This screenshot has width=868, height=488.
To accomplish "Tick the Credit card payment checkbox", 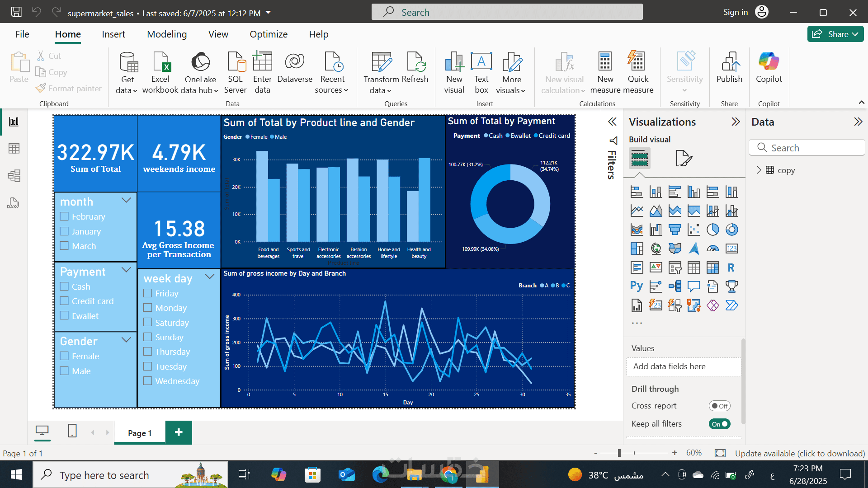I will pyautogui.click(x=65, y=301).
